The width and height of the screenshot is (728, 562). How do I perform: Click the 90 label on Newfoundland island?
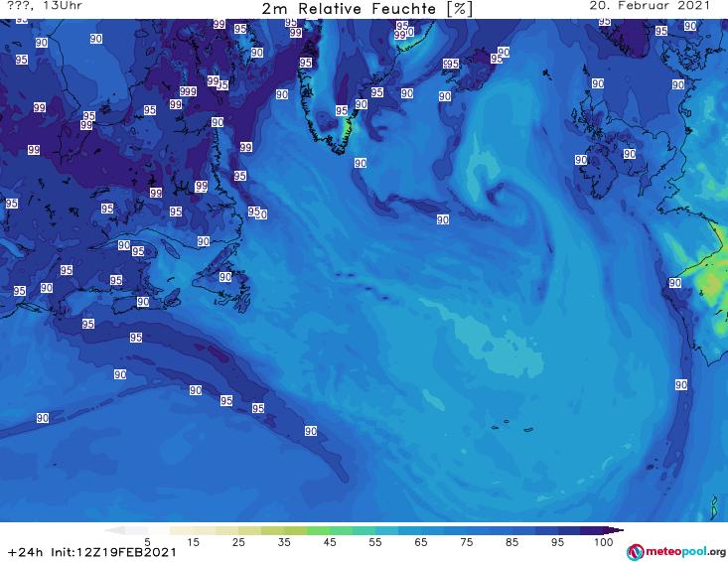pyautogui.click(x=225, y=277)
